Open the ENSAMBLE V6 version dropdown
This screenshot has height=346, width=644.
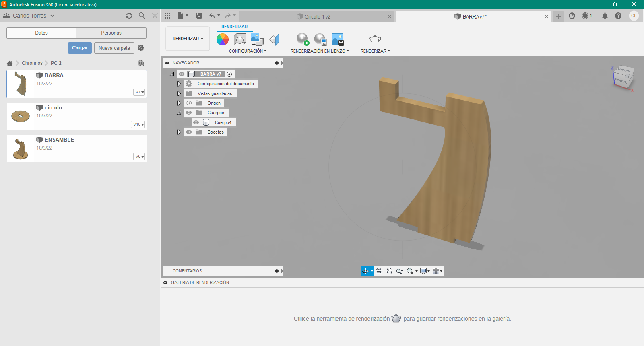[x=139, y=157]
